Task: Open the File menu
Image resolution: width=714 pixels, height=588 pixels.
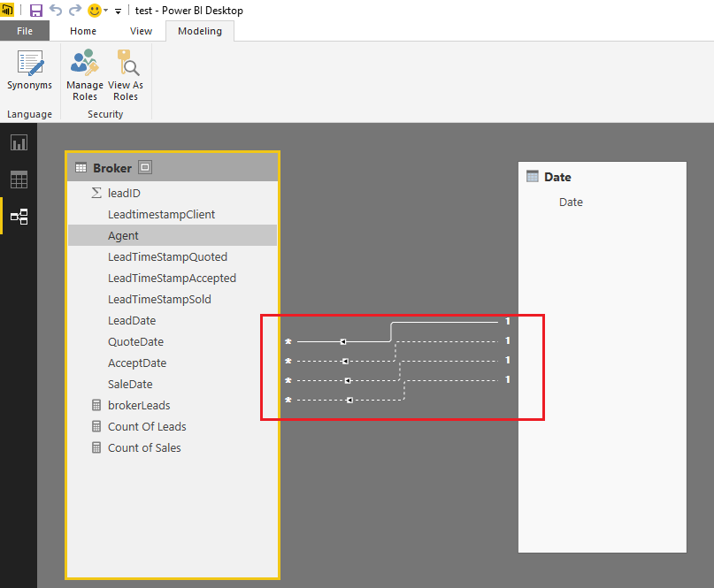Action: point(25,31)
